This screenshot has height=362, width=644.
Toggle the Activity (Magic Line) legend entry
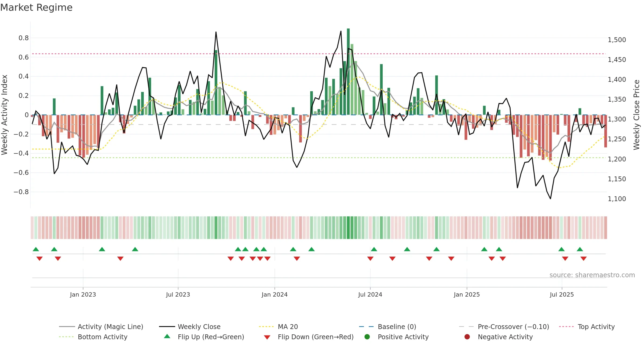click(101, 327)
